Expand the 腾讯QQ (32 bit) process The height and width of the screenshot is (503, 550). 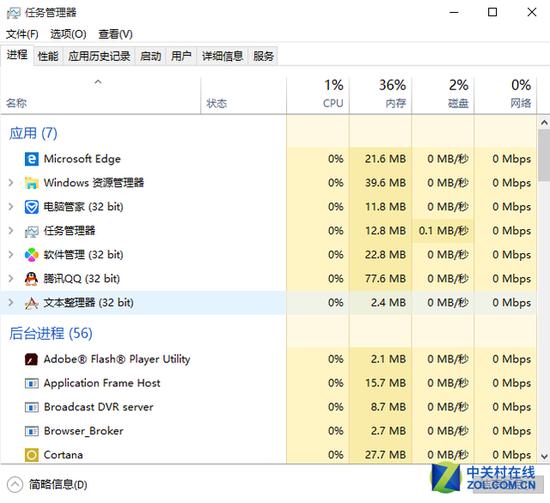coord(11,279)
